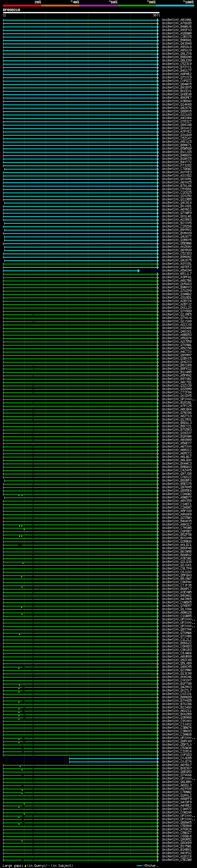Select hit label UniRef100_B8HK71
Image resolution: width=197 pixels, height=868 pixels.
coord(177,145)
